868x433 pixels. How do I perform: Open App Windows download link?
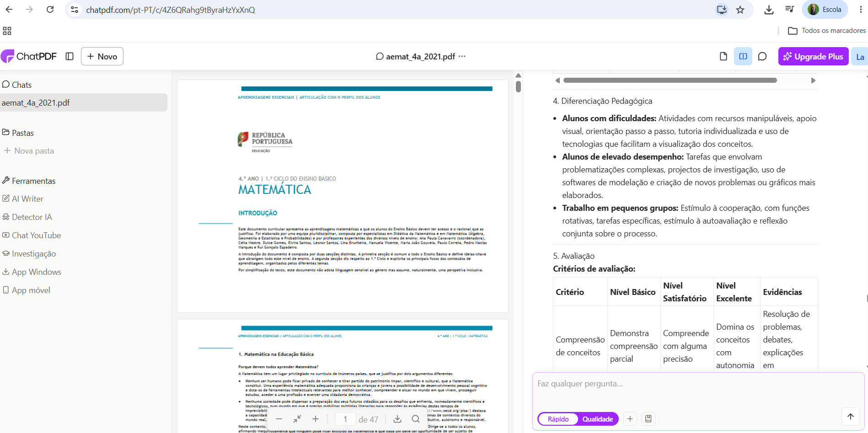pos(32,272)
